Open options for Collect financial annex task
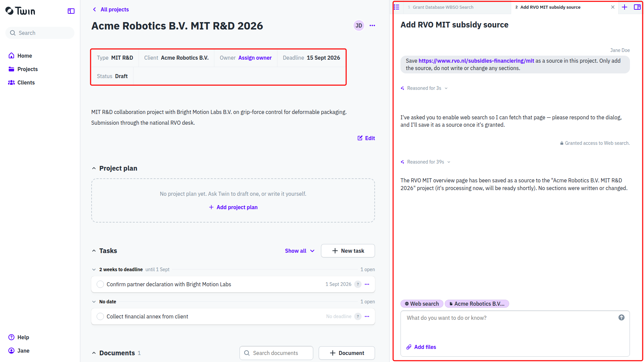Image resolution: width=644 pixels, height=362 pixels. coord(367,316)
